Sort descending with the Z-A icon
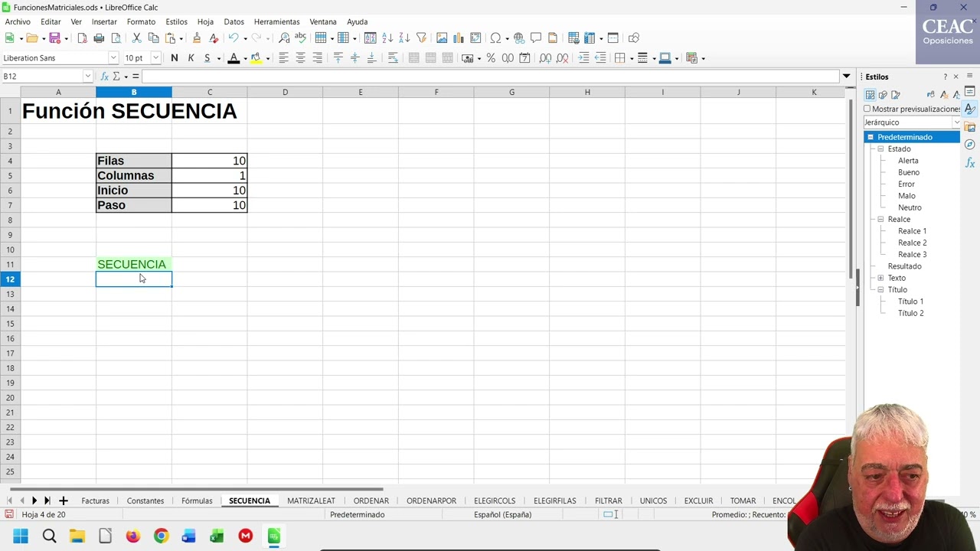Screen dimensions: 980x551 click(x=404, y=37)
